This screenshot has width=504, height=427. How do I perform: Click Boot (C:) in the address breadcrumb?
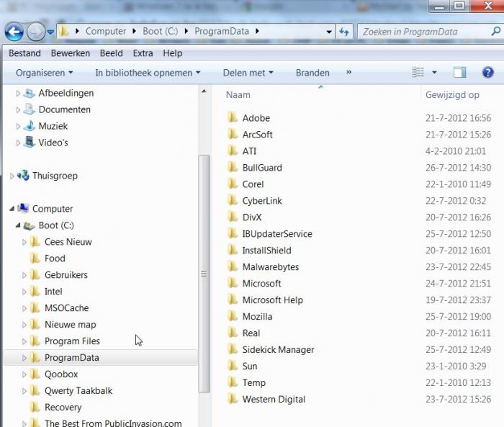[x=160, y=31]
